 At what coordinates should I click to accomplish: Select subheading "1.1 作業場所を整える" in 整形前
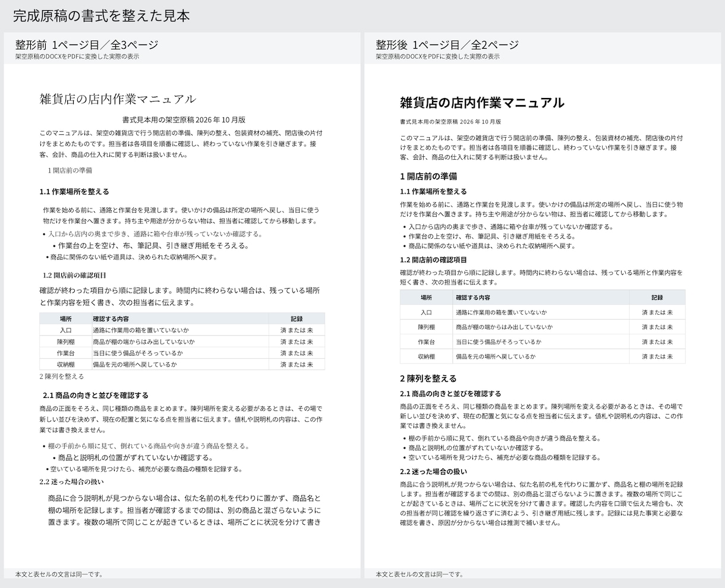(x=74, y=191)
